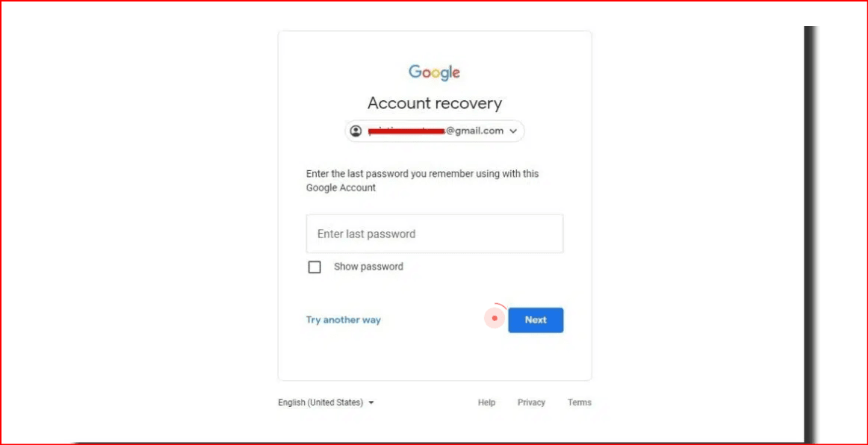This screenshot has height=445, width=868.
Task: Choose Try another way
Action: pyautogui.click(x=343, y=320)
